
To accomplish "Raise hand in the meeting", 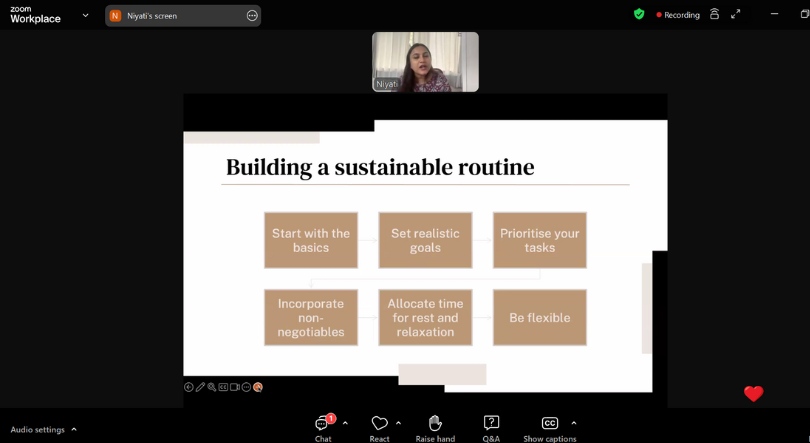I will pyautogui.click(x=435, y=424).
